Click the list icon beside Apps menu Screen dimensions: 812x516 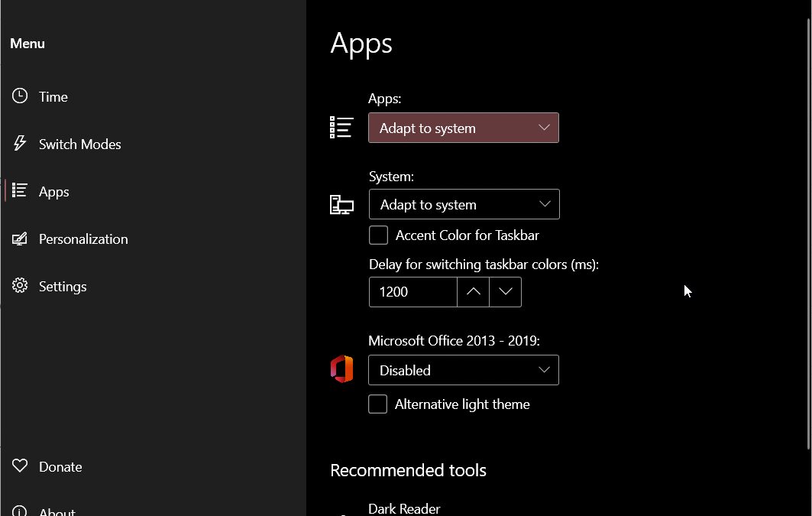[20, 191]
